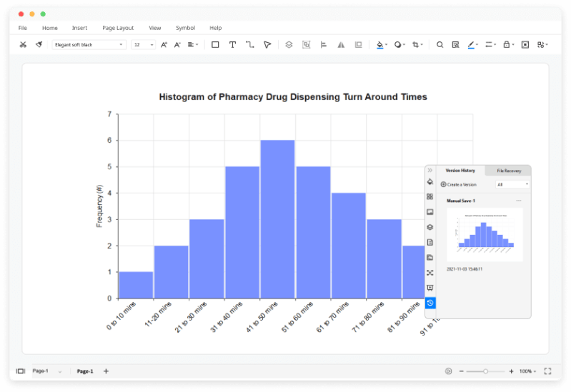Open the Help menu

216,28
